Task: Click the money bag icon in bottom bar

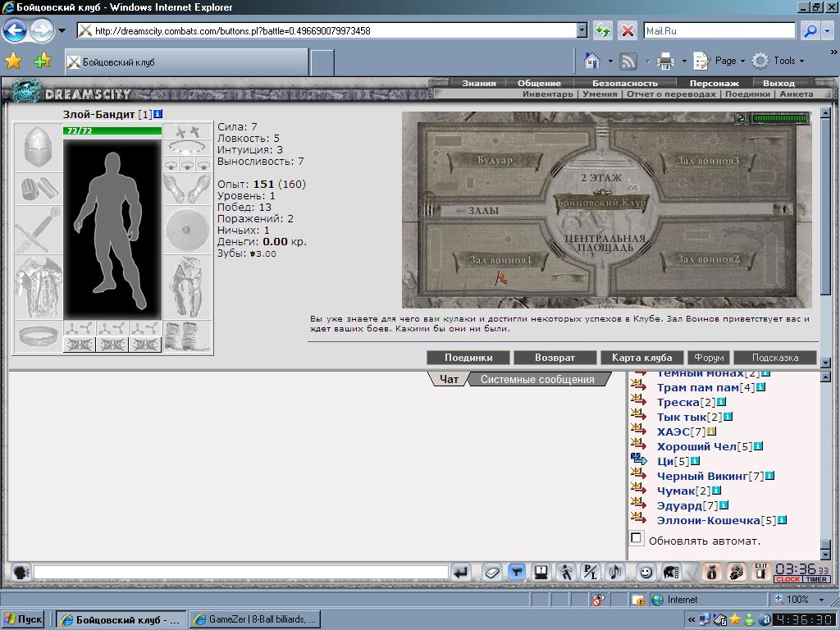Action: (x=711, y=572)
